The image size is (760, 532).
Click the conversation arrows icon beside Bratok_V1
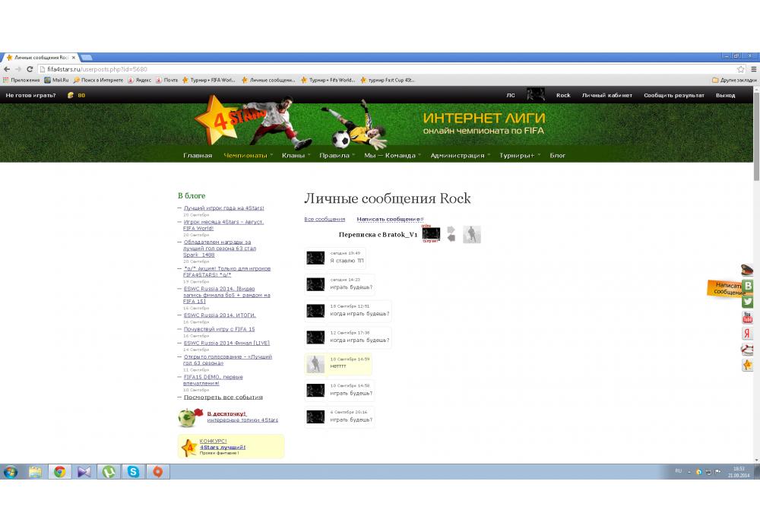tap(451, 234)
